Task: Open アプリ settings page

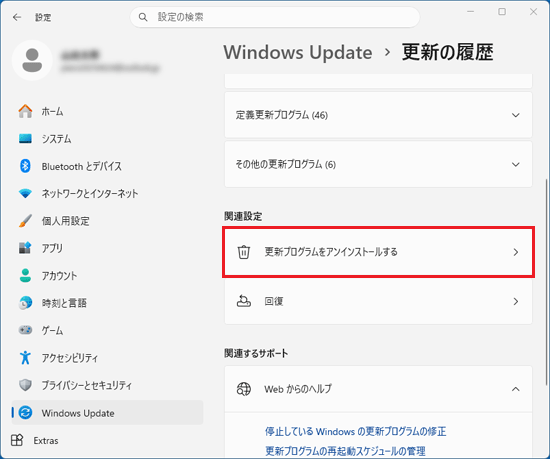Action: (52, 248)
